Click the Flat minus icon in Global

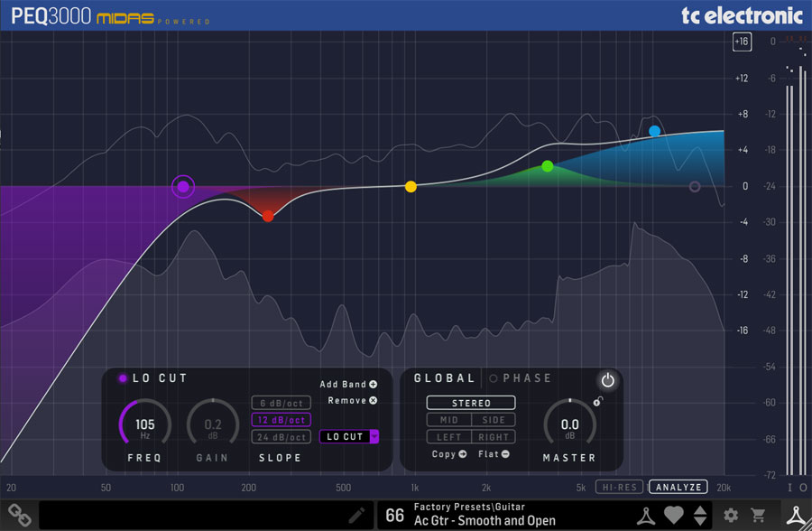(x=505, y=453)
